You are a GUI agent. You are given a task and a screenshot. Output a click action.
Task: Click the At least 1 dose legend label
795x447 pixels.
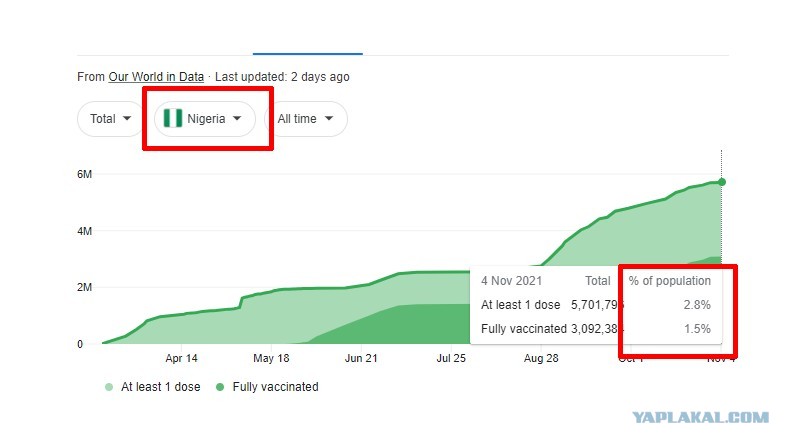coord(161,387)
